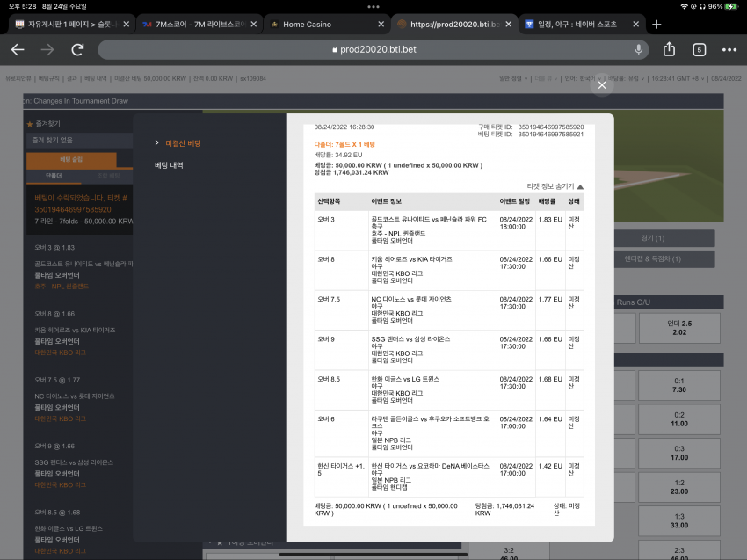Viewport: 747px width, 560px height.
Task: Click the browser forward arrow
Action: [47, 49]
